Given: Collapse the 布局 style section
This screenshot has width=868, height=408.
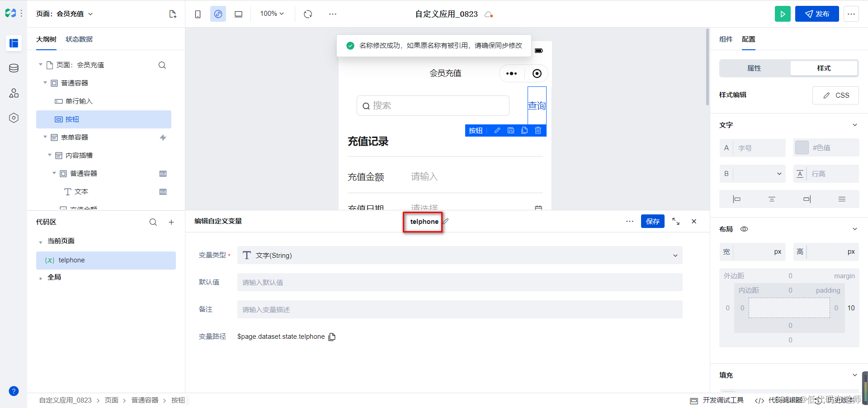Looking at the screenshot, I should (x=854, y=229).
